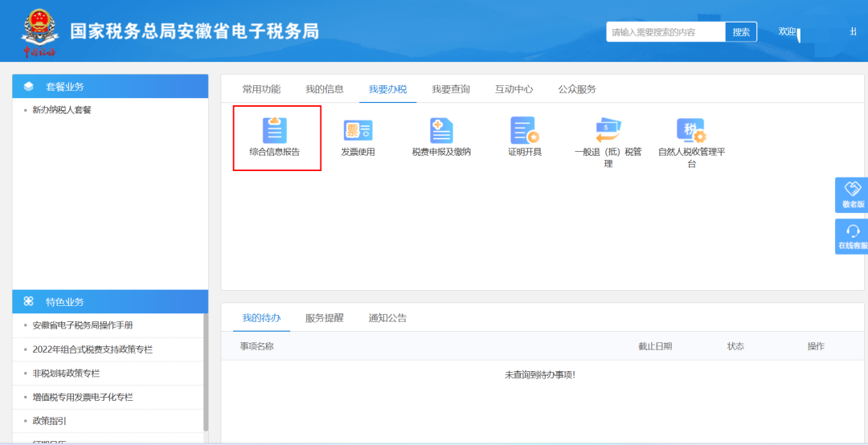
Task: Open 新办纳税人套餐 link
Action: [x=62, y=110]
